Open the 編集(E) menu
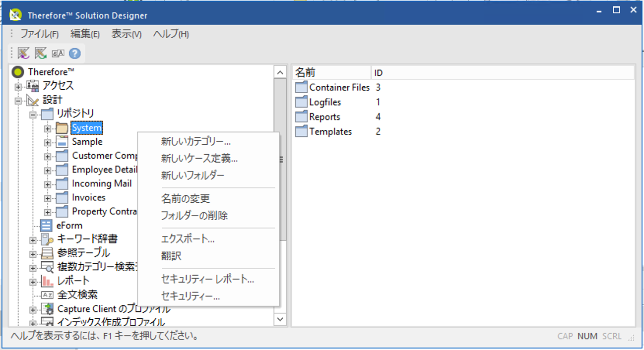This screenshot has width=644, height=350. pos(85,34)
